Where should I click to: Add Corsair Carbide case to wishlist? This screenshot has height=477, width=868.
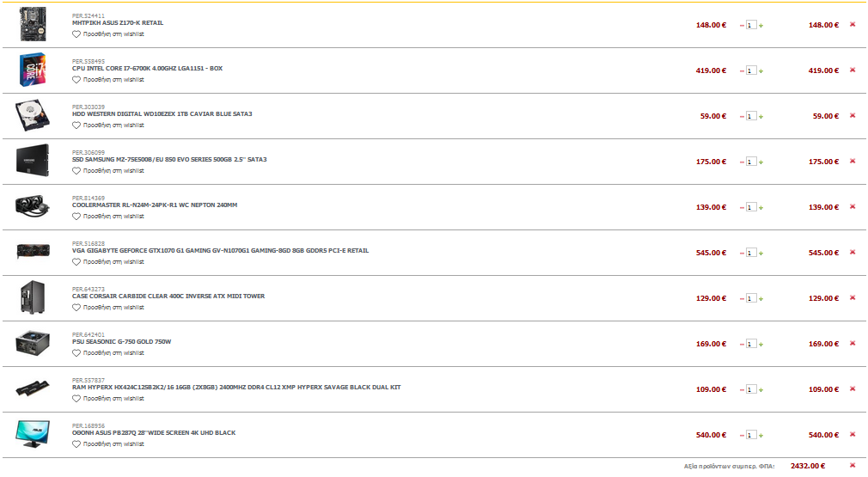tap(108, 308)
